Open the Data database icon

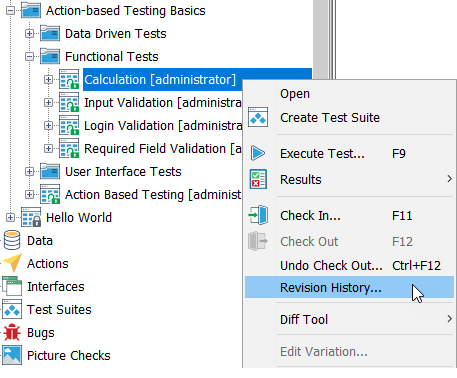click(x=12, y=240)
